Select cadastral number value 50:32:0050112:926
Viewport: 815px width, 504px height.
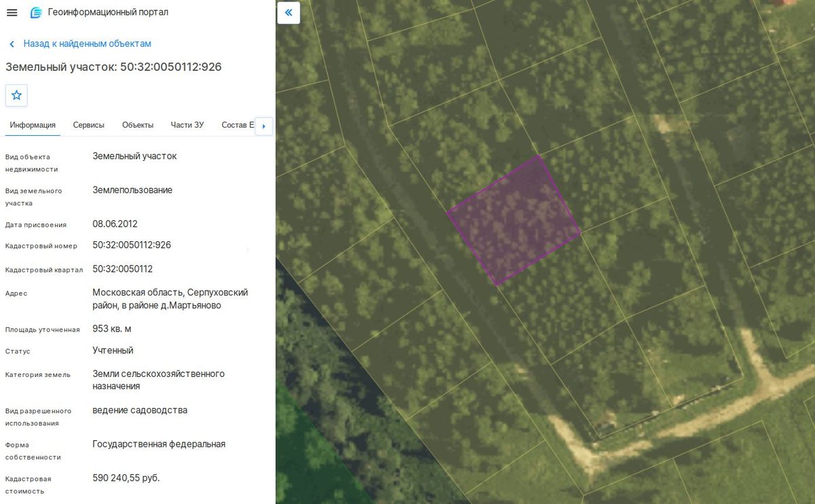(x=132, y=245)
